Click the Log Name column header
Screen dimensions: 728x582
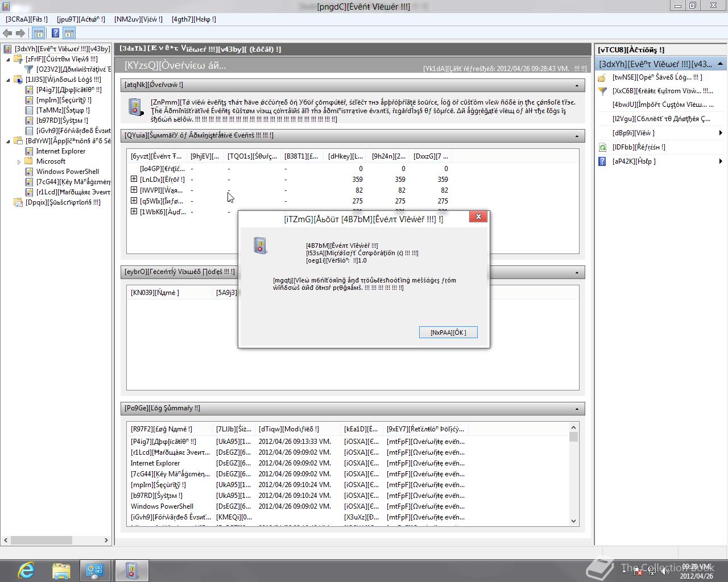click(171, 429)
